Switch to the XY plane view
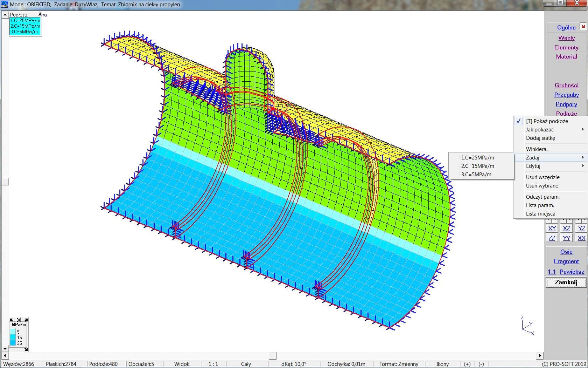Screen dimensions: 588x368 point(552,229)
